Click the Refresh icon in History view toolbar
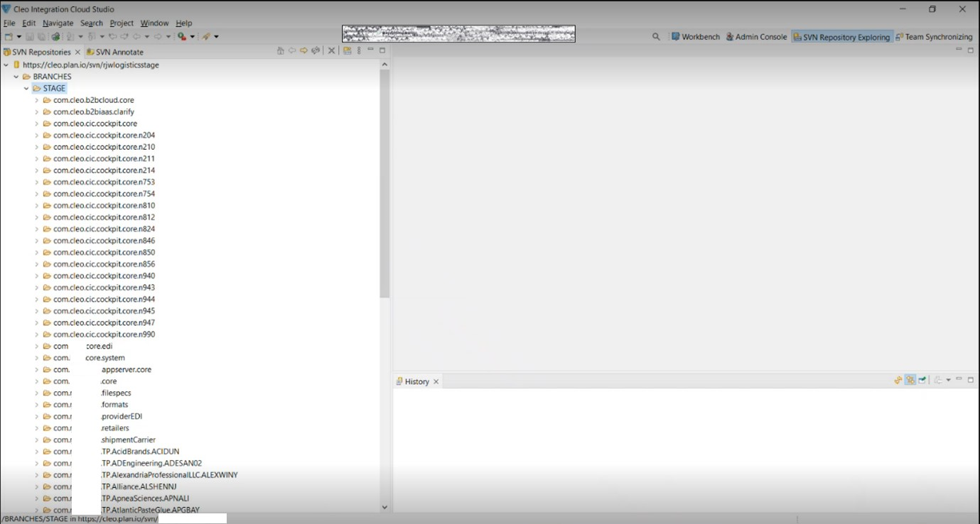This screenshot has height=524, width=980. pos(898,380)
